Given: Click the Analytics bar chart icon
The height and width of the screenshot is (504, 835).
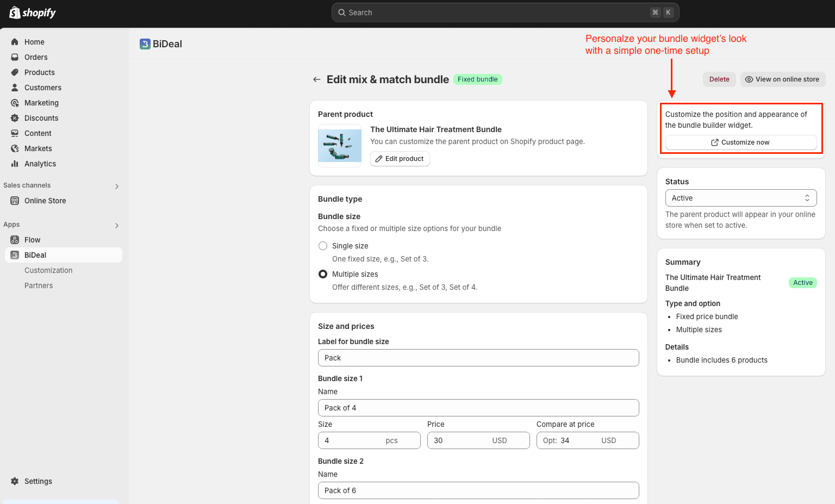Looking at the screenshot, I should tap(15, 164).
